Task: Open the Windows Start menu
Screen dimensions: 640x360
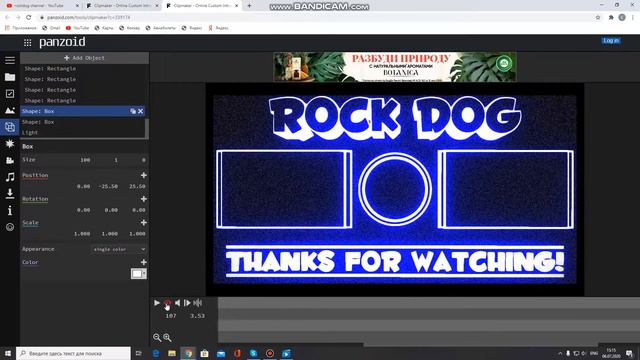Action: point(7,353)
